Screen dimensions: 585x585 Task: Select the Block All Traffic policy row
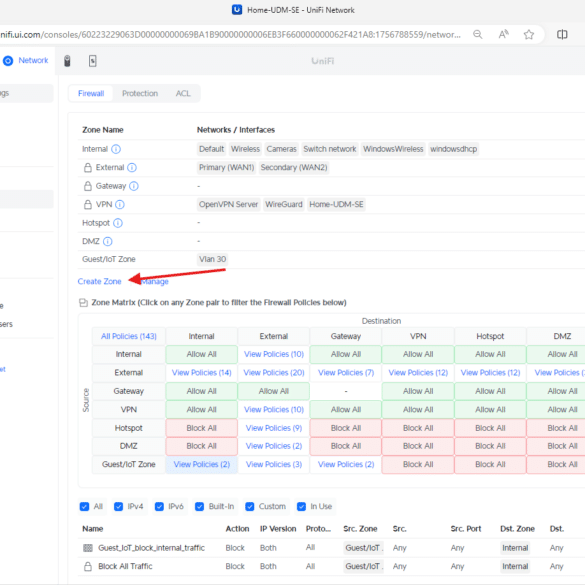(x=332, y=566)
